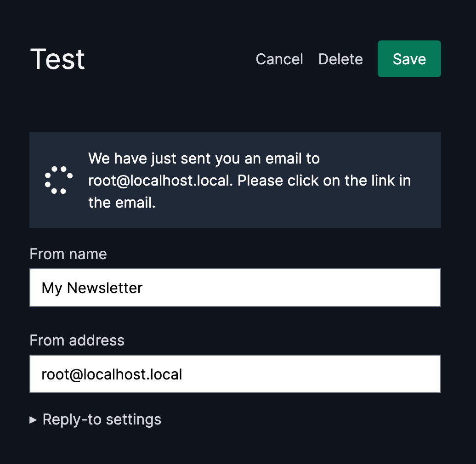Click "Please click on the link" sentence

(x=316, y=181)
